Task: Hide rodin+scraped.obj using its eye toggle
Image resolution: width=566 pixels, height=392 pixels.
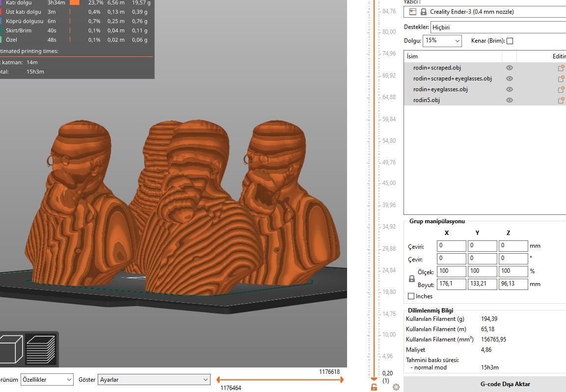Action: coord(509,68)
